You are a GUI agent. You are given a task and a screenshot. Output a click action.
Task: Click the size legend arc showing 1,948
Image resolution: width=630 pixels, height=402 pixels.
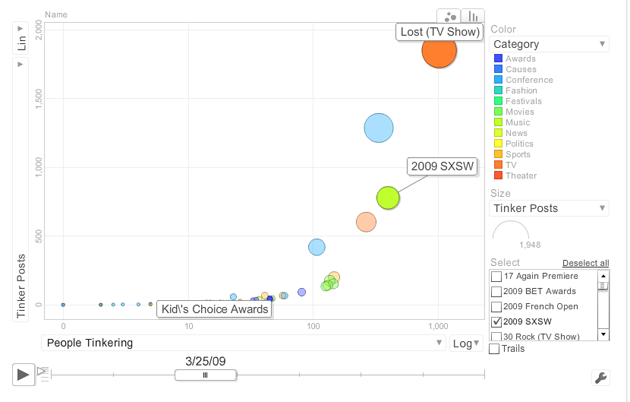(511, 231)
